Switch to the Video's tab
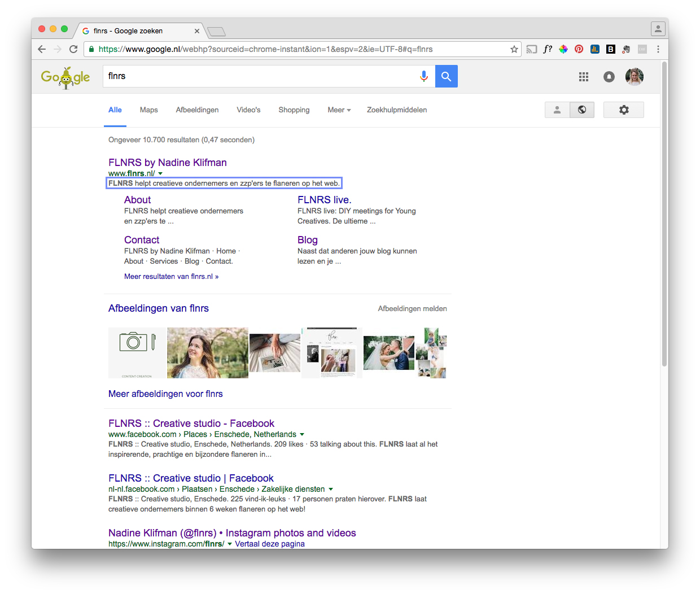 [248, 110]
